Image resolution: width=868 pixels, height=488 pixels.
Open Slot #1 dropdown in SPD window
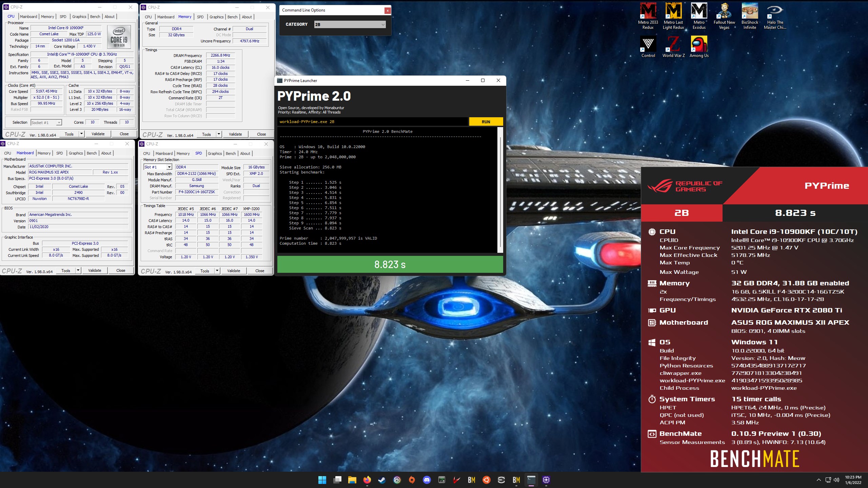158,167
